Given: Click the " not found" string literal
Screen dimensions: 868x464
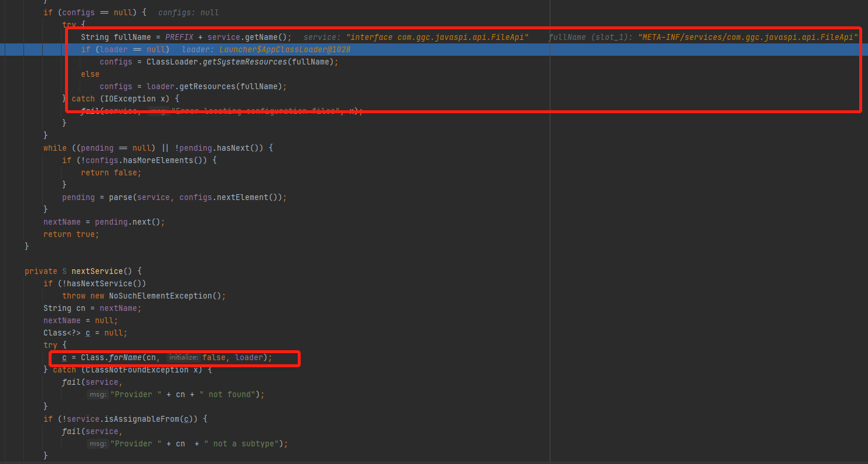Looking at the screenshot, I should [x=227, y=394].
